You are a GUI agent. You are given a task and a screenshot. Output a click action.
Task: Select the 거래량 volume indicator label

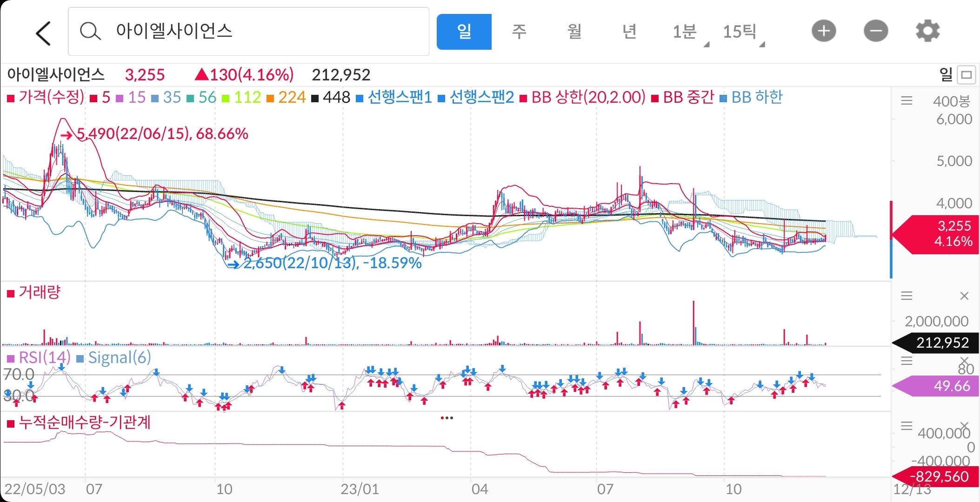click(34, 292)
